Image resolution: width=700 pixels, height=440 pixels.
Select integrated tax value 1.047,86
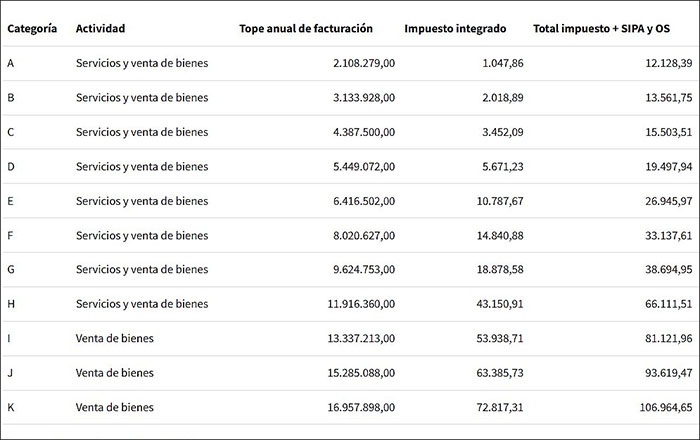coord(502,63)
